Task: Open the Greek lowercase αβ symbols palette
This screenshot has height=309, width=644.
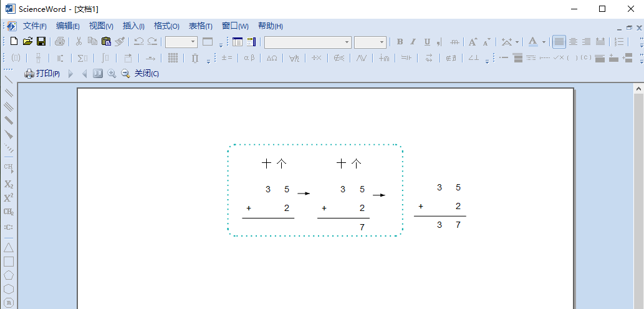Action: point(249,58)
